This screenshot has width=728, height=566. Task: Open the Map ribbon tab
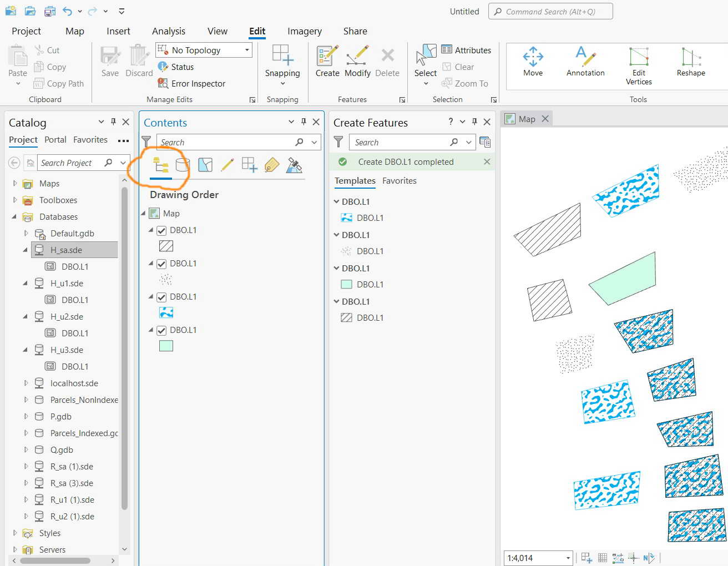click(x=74, y=31)
